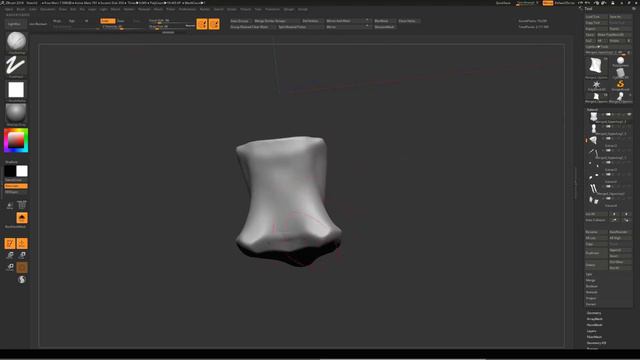This screenshot has height=360, width=640.
Task: Expand the NanoMesh section
Action: (x=595, y=325)
